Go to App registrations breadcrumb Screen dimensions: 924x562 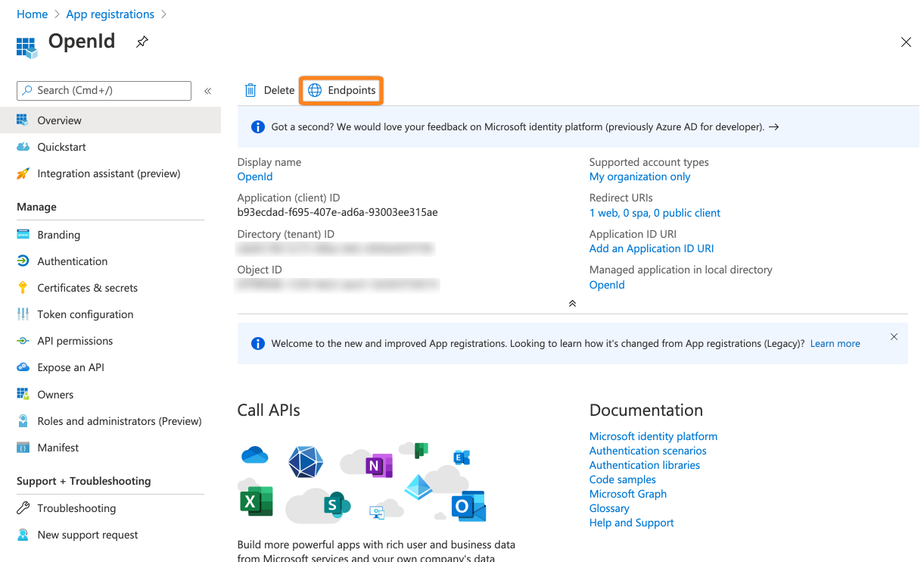[x=110, y=14]
